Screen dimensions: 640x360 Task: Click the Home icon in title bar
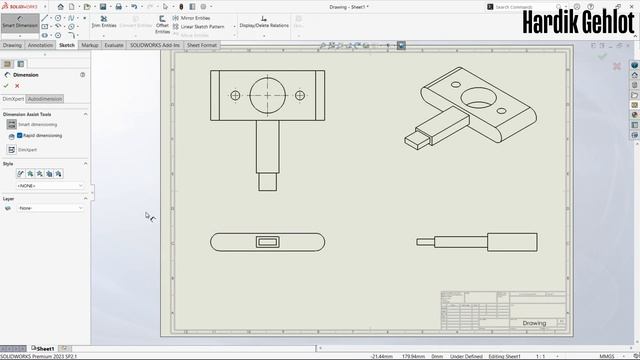tap(60, 7)
